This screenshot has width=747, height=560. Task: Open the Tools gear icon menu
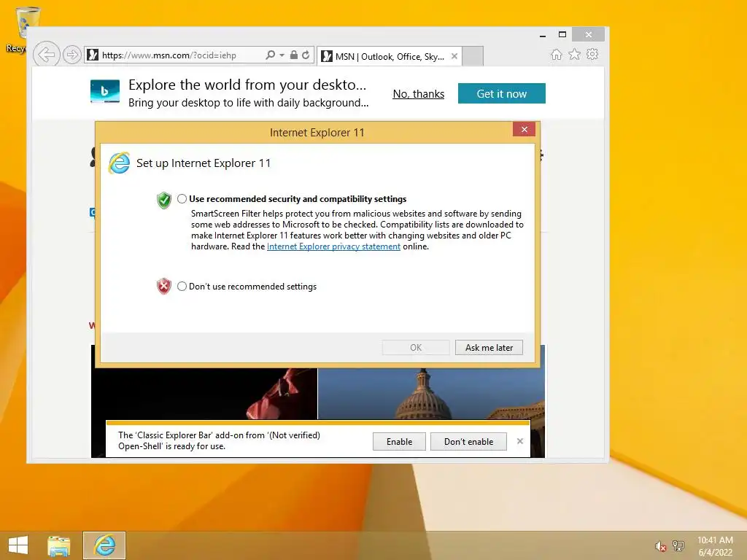[x=592, y=54]
